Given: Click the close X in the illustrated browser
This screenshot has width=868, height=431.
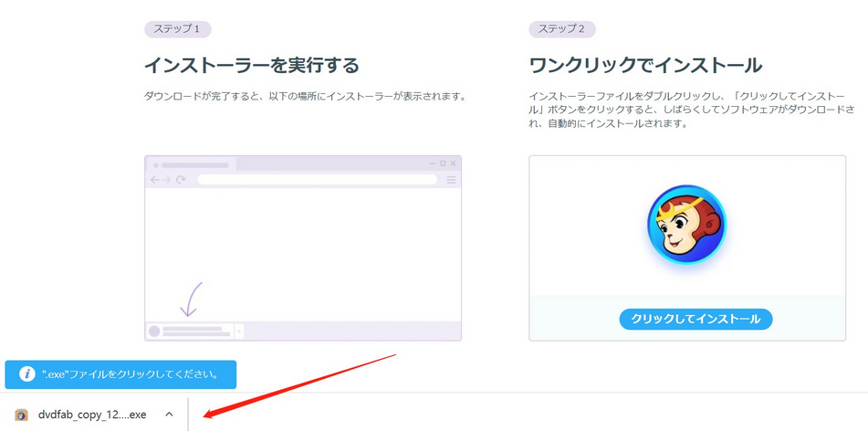Looking at the screenshot, I should 453,163.
